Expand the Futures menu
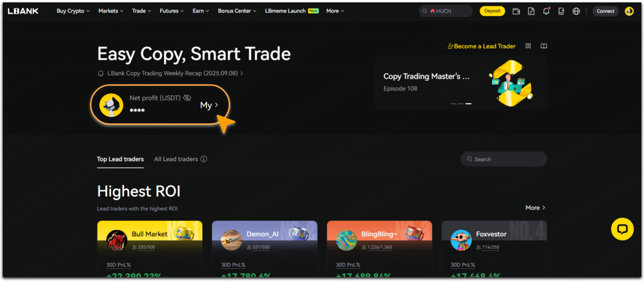This screenshot has height=282, width=644. (x=171, y=11)
